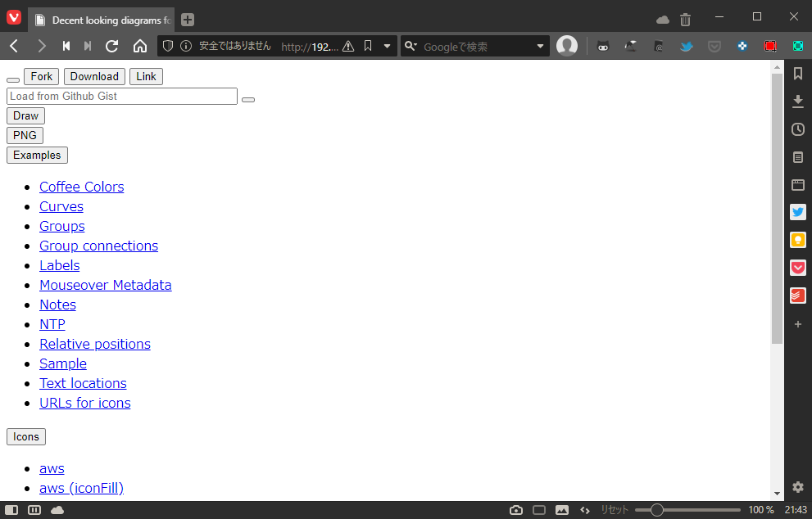The height and width of the screenshot is (519, 812).
Task: Add a new web panel with plus
Action: (798, 324)
